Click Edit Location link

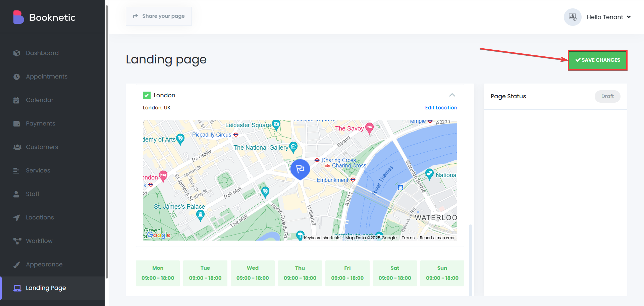click(441, 108)
